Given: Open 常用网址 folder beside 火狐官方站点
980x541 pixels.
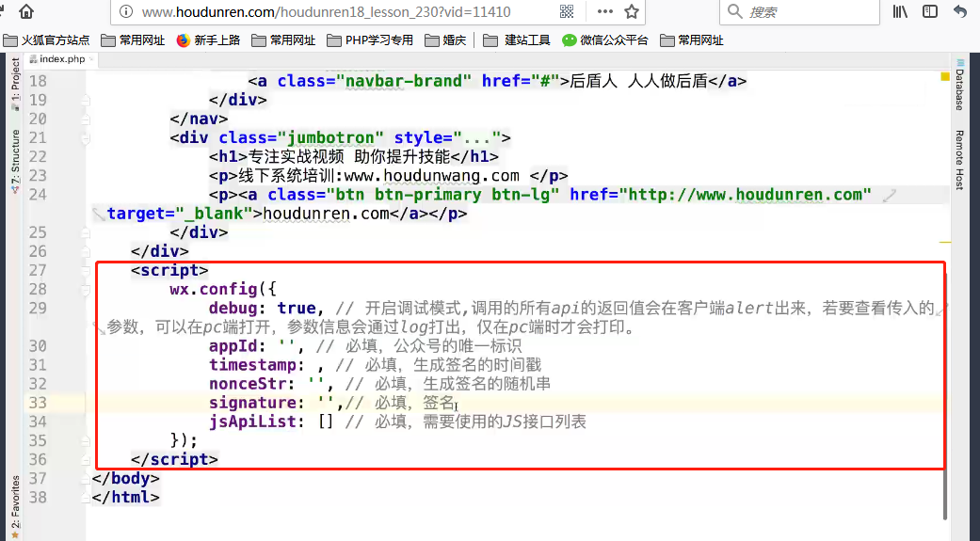Looking at the screenshot, I should click(133, 40).
